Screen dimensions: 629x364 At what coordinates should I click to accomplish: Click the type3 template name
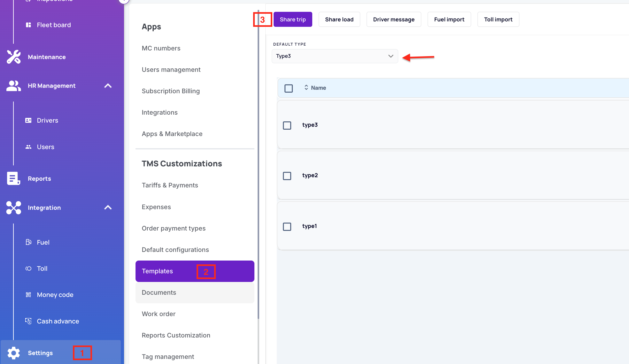point(310,125)
